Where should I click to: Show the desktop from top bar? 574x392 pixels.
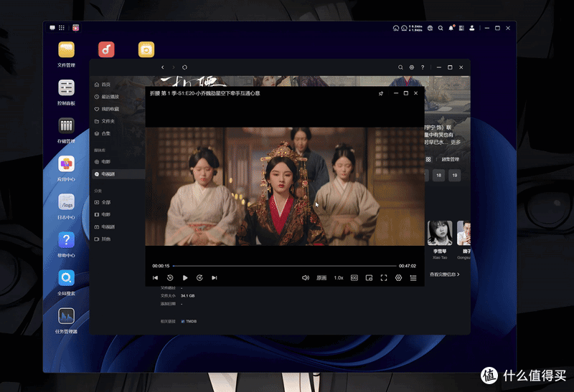52,28
